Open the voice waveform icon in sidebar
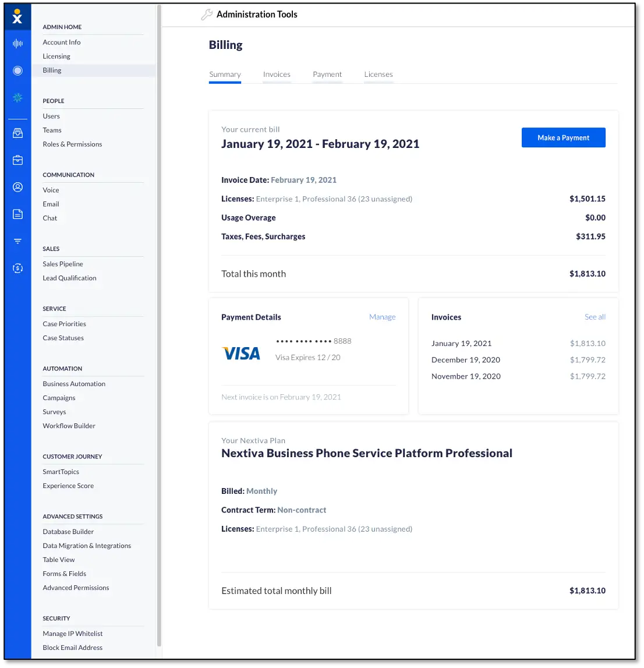This screenshot has height=668, width=644. coord(17,44)
